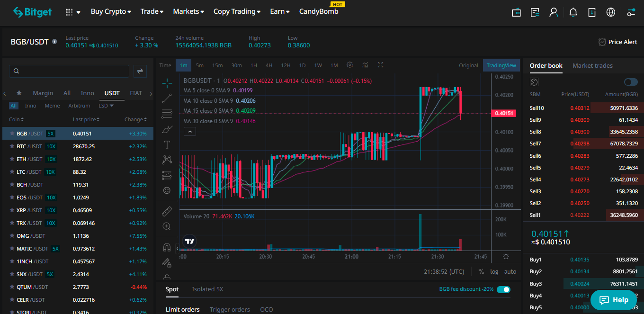The height and width of the screenshot is (314, 644).
Task: Open chart settings gear in timeframe bar
Action: point(350,65)
